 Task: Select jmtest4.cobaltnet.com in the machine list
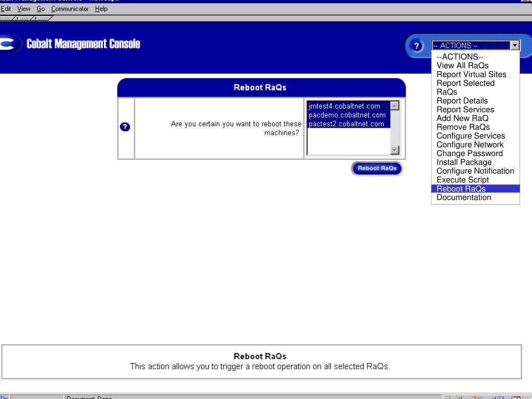[x=349, y=106]
